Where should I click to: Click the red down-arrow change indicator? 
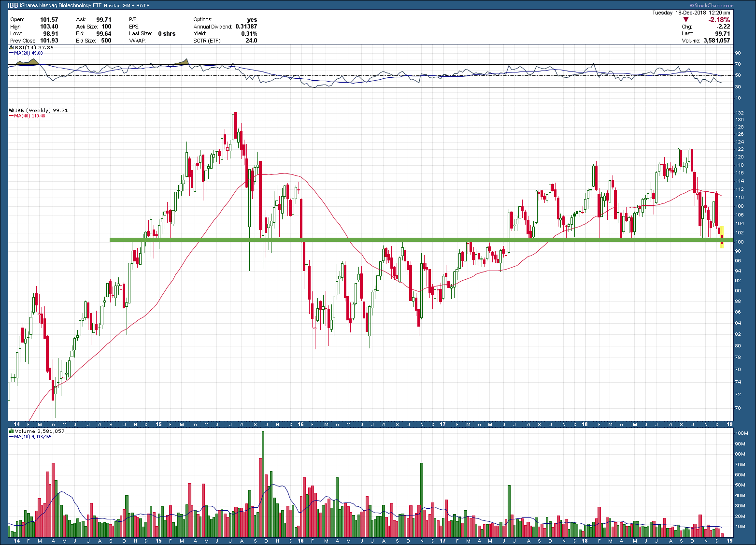coord(685,20)
